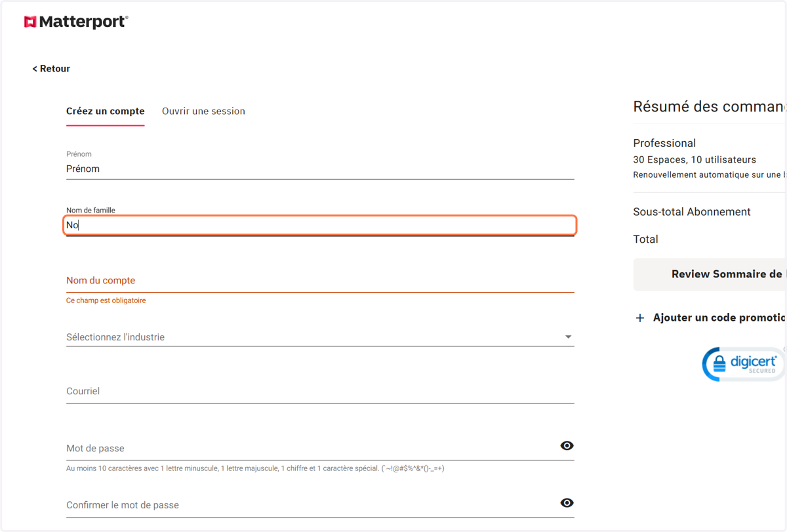Click the Renouvellement automatique text
Viewport: 787px width, 532px height.
[x=710, y=174]
